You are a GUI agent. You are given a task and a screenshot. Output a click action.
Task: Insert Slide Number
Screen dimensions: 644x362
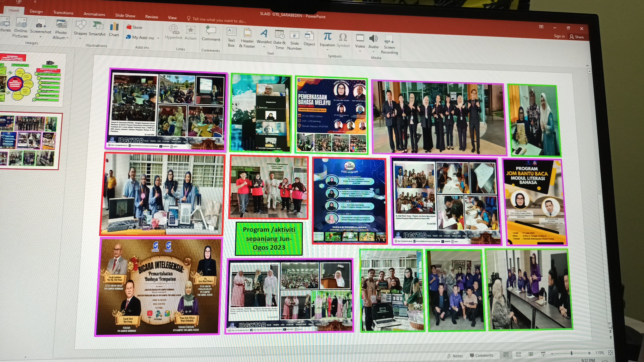(x=294, y=40)
